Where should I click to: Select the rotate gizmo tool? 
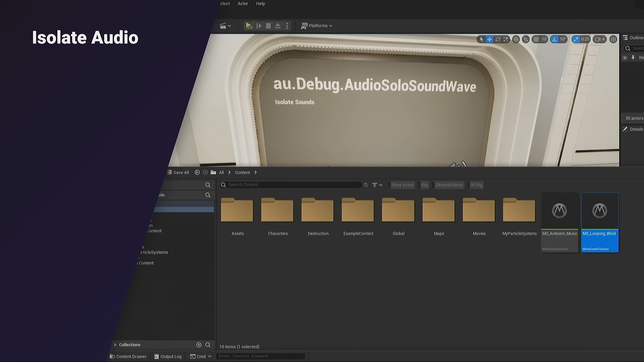[497, 39]
